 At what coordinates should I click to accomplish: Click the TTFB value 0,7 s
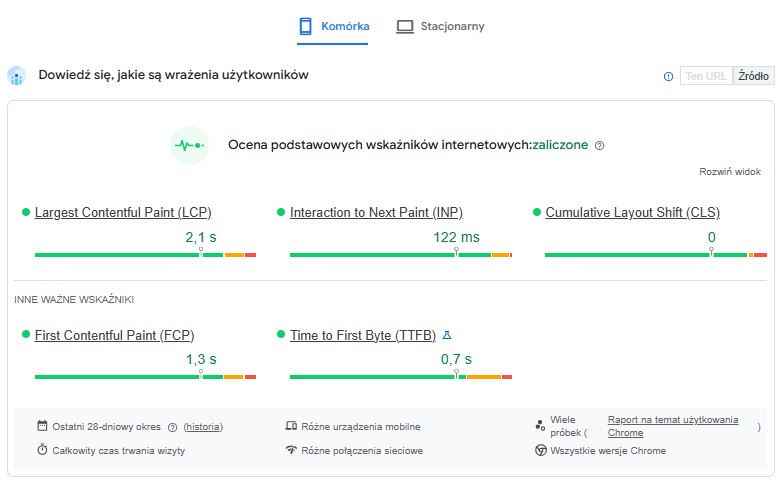pyautogui.click(x=456, y=359)
